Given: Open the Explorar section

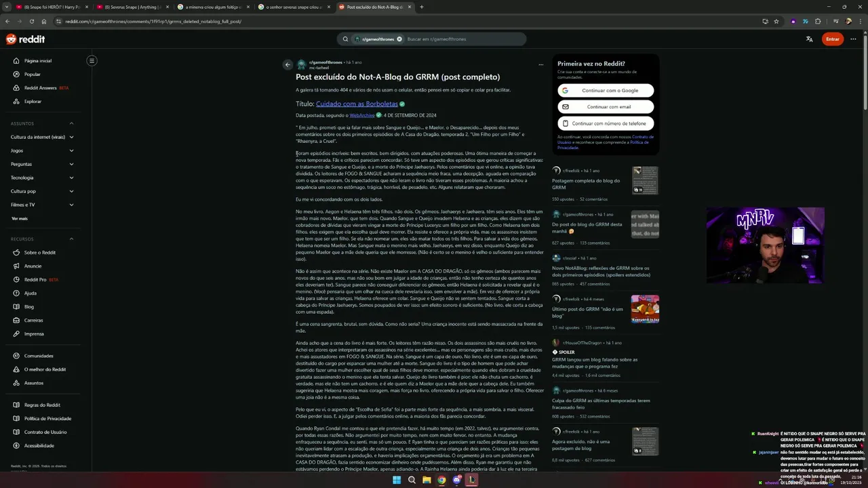Looking at the screenshot, I should click(x=33, y=102).
